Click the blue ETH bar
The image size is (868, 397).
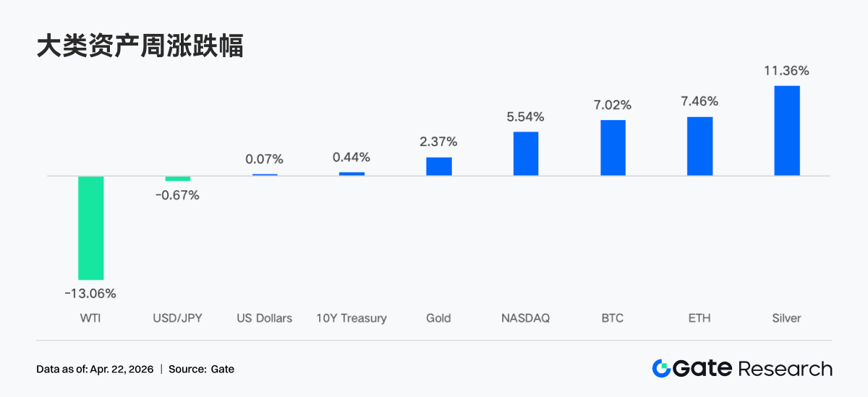(x=699, y=146)
